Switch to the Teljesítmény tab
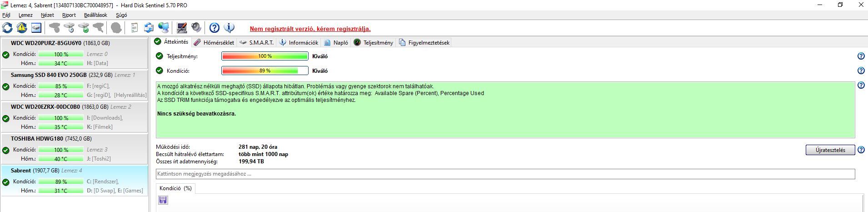 (x=374, y=42)
